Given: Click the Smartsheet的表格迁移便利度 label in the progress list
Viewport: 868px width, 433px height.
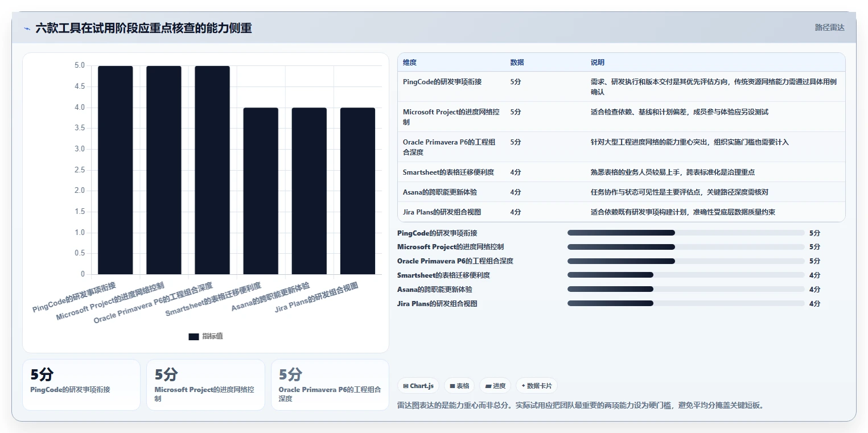Looking at the screenshot, I should pos(443,275).
